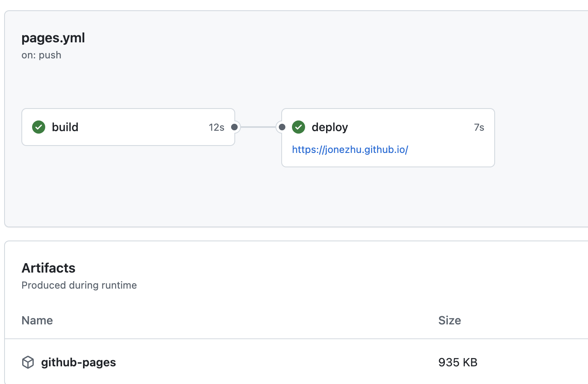Click the 'on: push' trigger text
Image resolution: width=588 pixels, height=384 pixels.
[41, 55]
